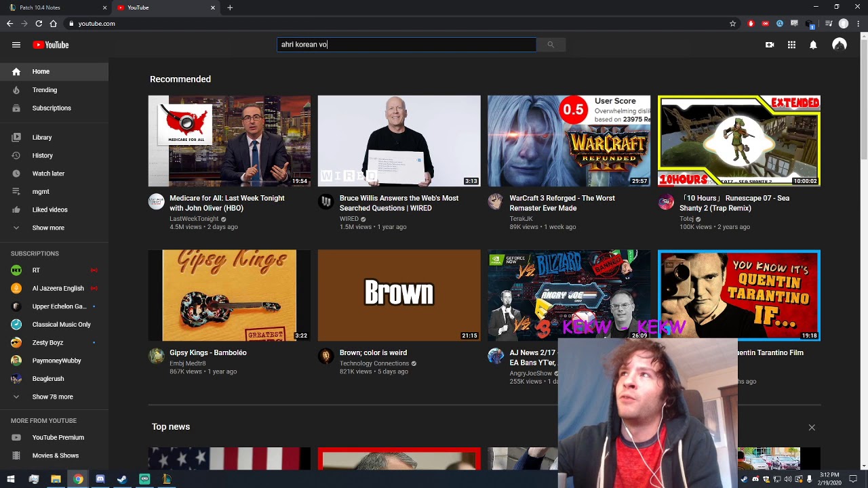Open the Upper Echelon Gamers subscription
Screen dimensions: 868x488
[54, 306]
